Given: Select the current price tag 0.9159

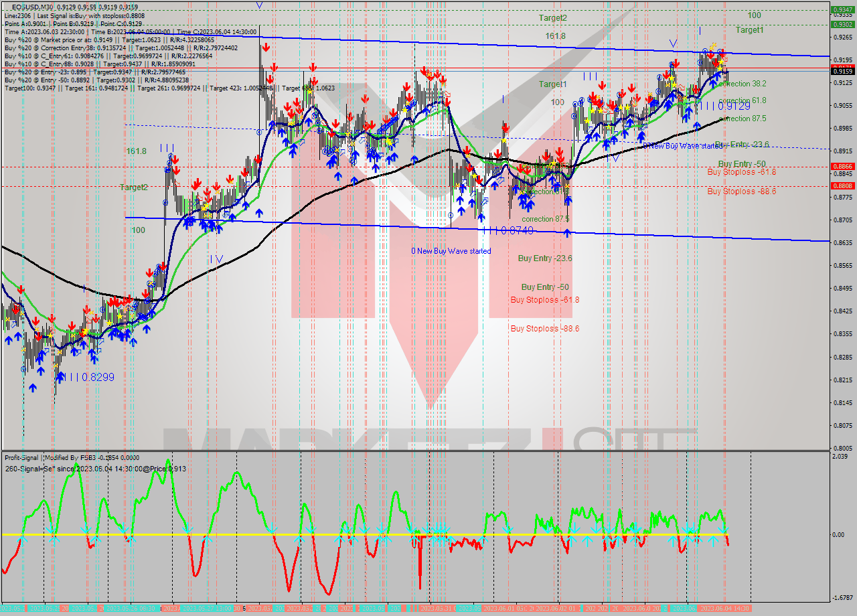Looking at the screenshot, I should 842,71.
